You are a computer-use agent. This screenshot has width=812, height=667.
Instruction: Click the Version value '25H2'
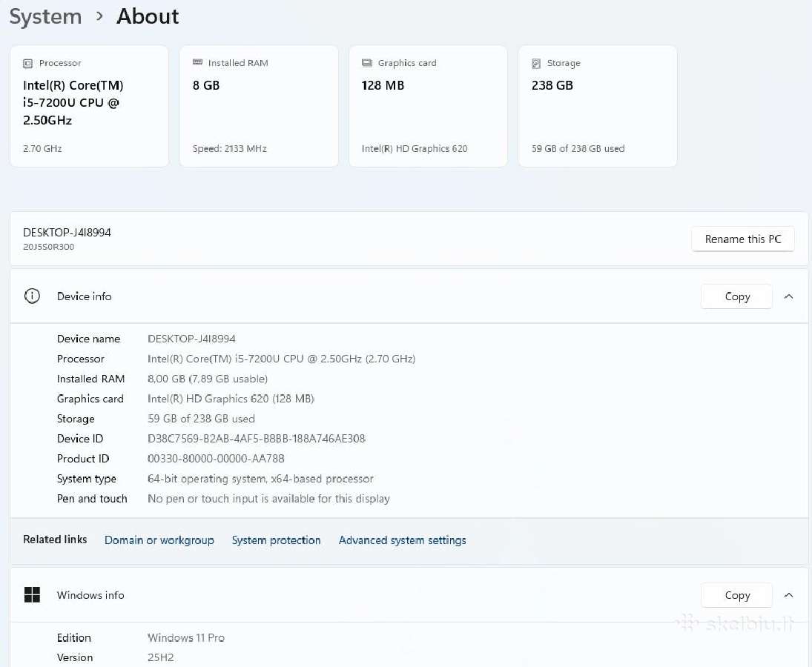160,657
